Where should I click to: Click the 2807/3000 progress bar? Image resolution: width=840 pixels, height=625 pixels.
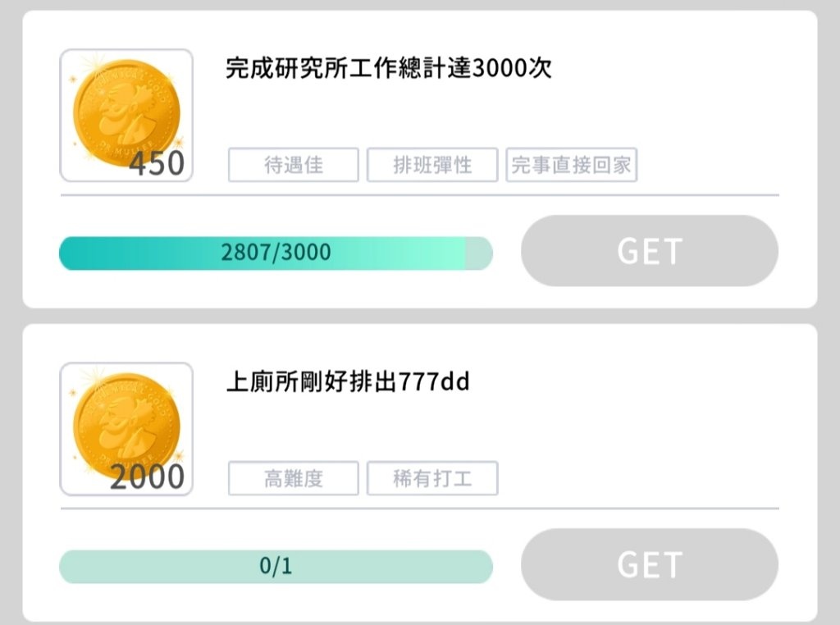click(x=276, y=253)
